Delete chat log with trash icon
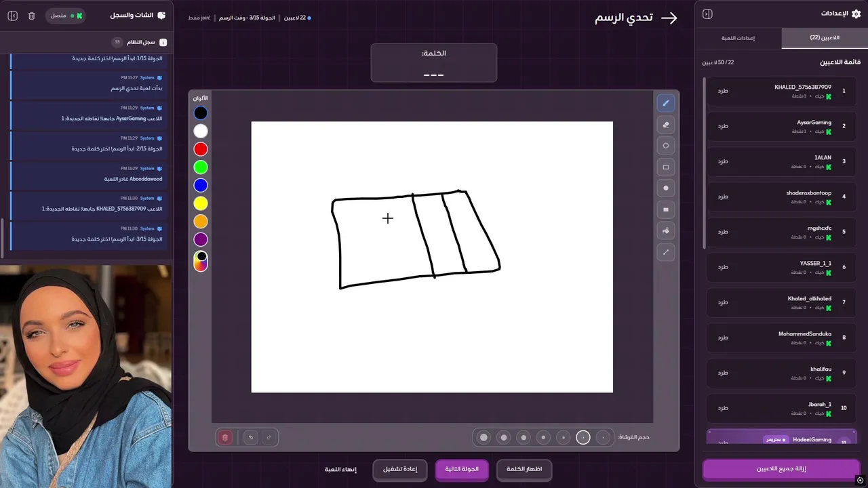The height and width of the screenshot is (488, 868). tap(31, 15)
